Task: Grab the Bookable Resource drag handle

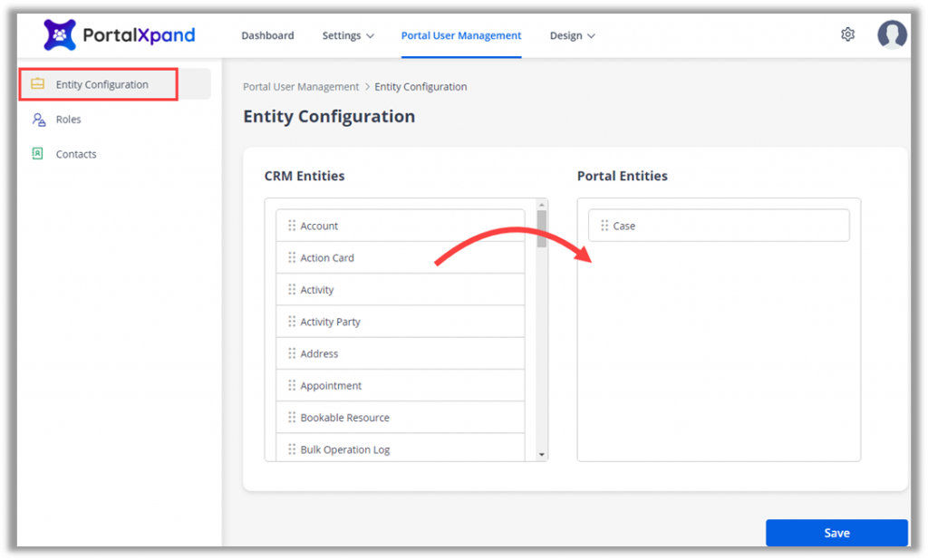Action: tap(292, 418)
